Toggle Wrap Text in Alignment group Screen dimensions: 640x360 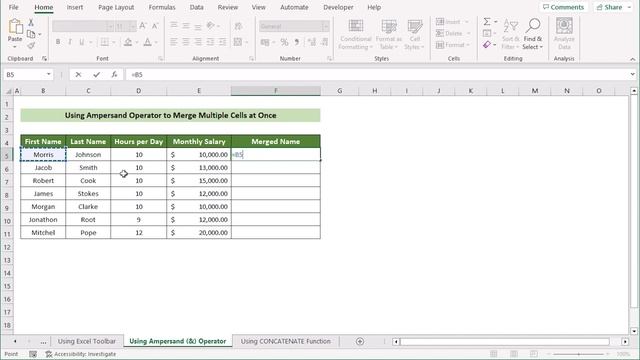pos(238,26)
